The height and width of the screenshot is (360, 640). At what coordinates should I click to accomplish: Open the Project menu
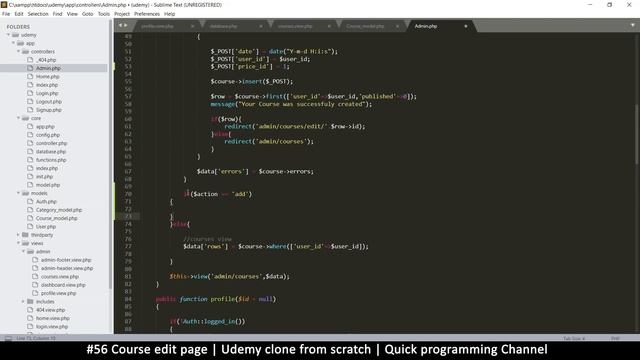click(122, 14)
